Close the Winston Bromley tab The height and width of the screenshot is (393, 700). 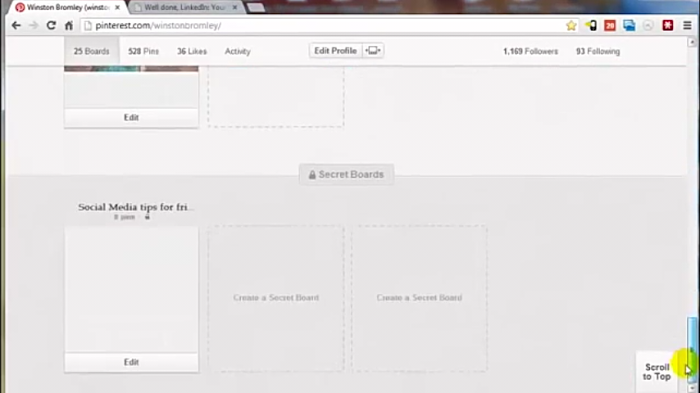[x=117, y=8]
